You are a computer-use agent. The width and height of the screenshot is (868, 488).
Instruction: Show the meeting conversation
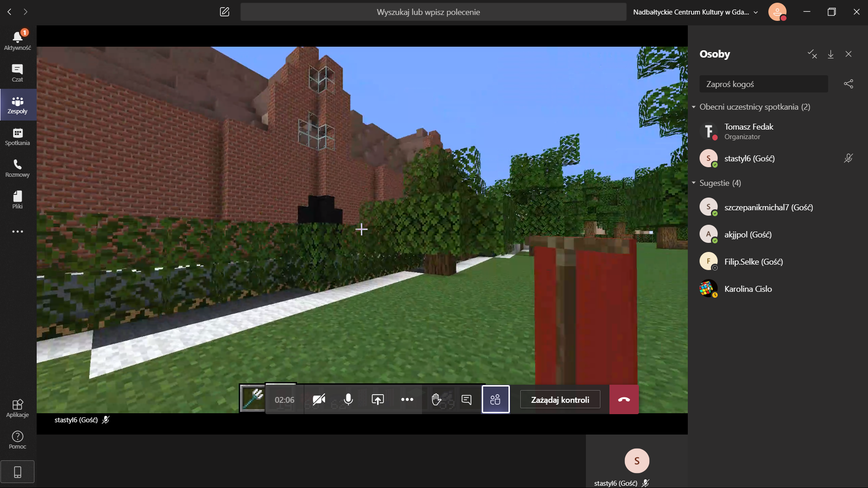pyautogui.click(x=466, y=400)
